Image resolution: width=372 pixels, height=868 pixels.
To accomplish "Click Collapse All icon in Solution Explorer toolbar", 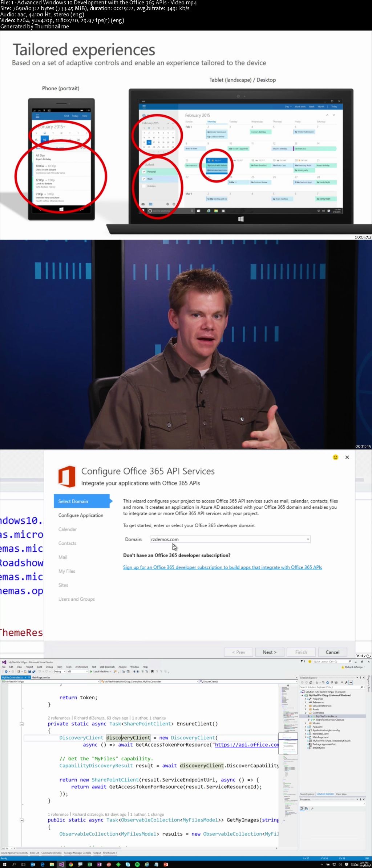I will [332, 683].
